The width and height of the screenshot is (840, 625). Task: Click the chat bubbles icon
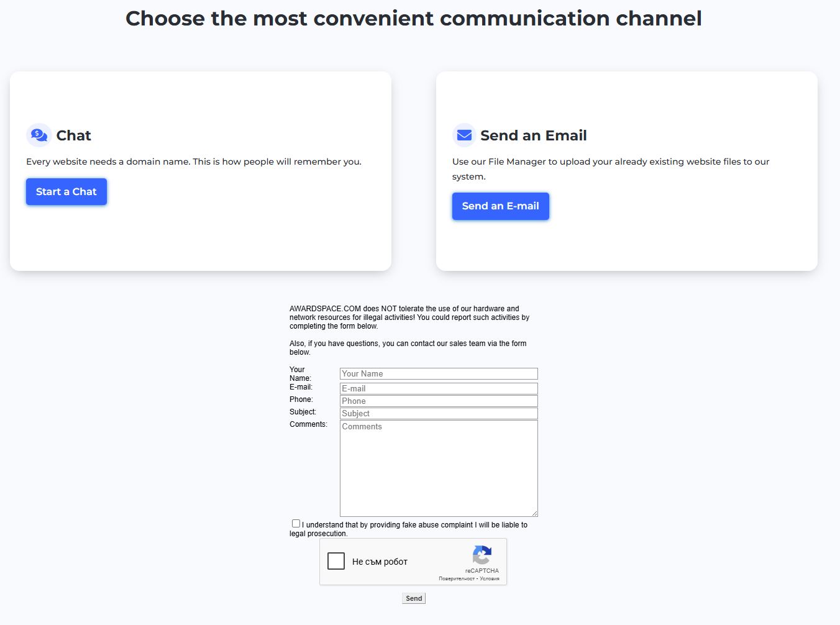click(39, 135)
